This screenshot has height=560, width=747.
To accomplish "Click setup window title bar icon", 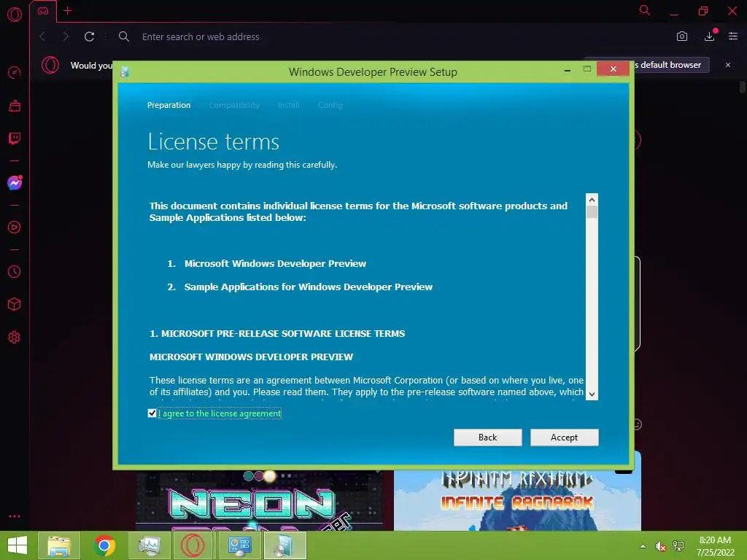I will [x=125, y=72].
